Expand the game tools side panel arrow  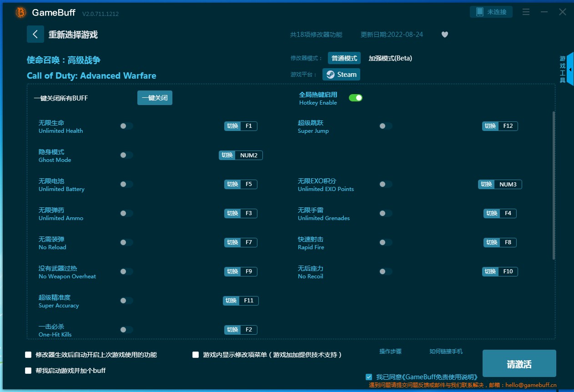(570, 70)
